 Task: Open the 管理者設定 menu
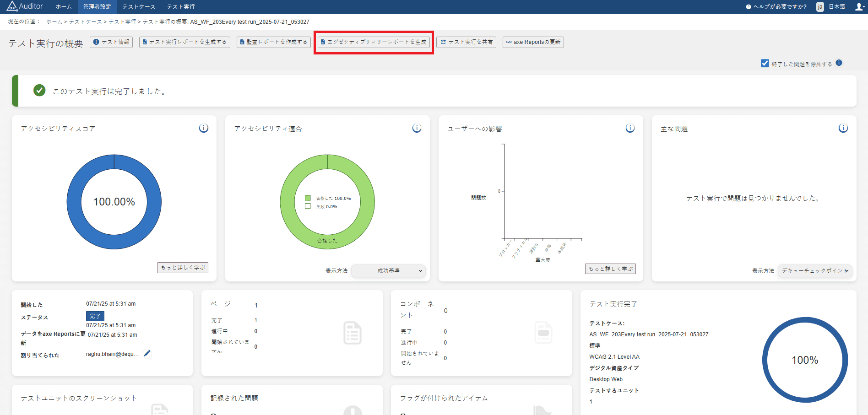pos(97,6)
